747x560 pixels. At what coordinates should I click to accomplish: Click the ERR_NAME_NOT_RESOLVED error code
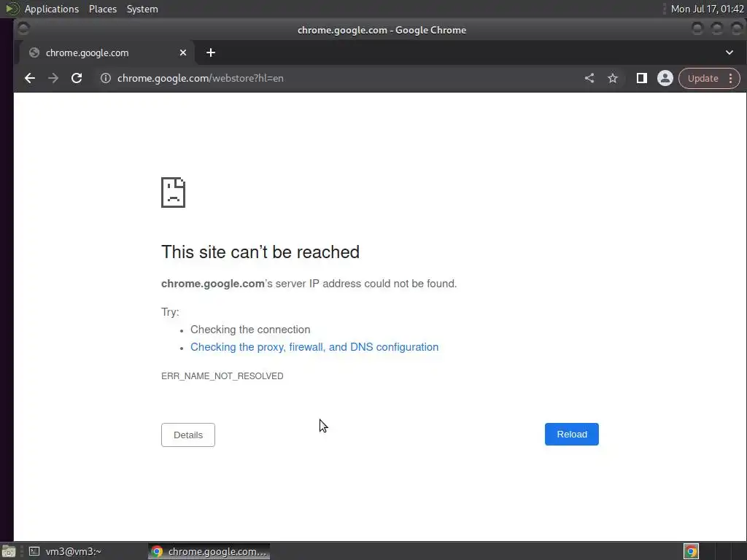(222, 376)
